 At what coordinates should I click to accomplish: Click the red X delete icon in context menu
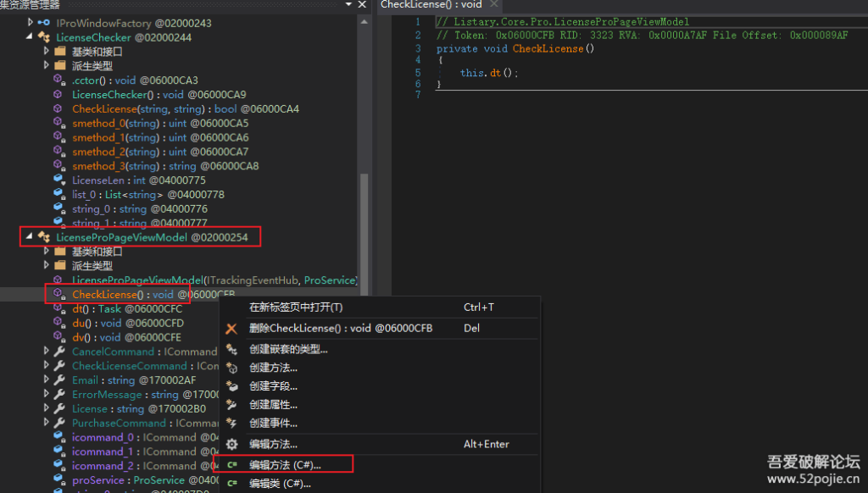click(x=231, y=329)
